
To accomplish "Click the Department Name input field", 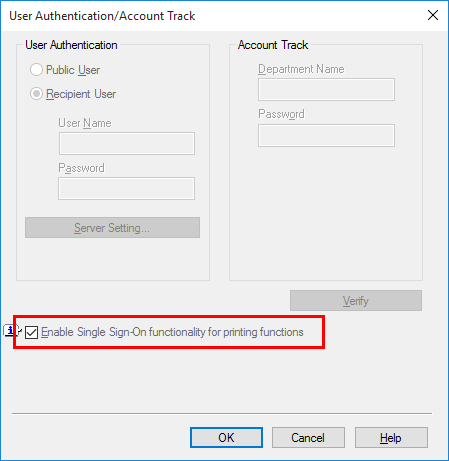I will point(326,89).
